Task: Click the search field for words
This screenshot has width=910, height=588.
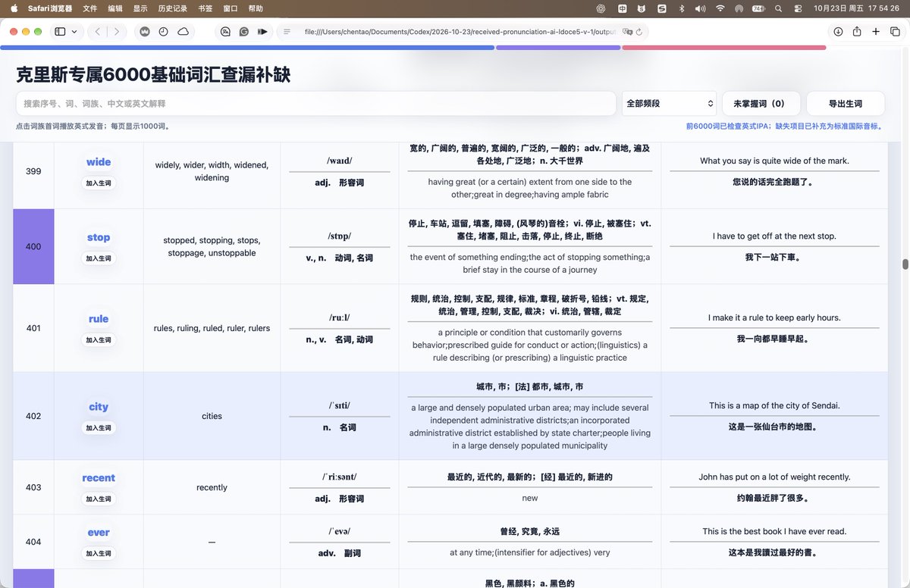Action: point(315,103)
